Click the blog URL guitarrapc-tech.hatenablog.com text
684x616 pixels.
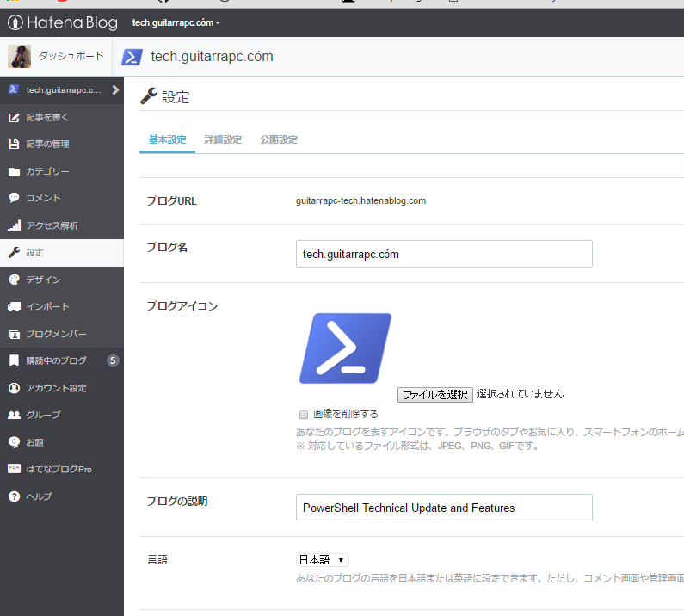(360, 200)
